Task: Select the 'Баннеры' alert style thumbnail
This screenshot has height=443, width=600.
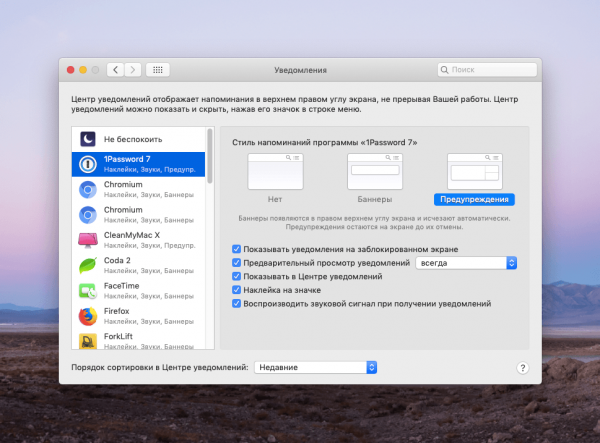Action: pyautogui.click(x=375, y=171)
